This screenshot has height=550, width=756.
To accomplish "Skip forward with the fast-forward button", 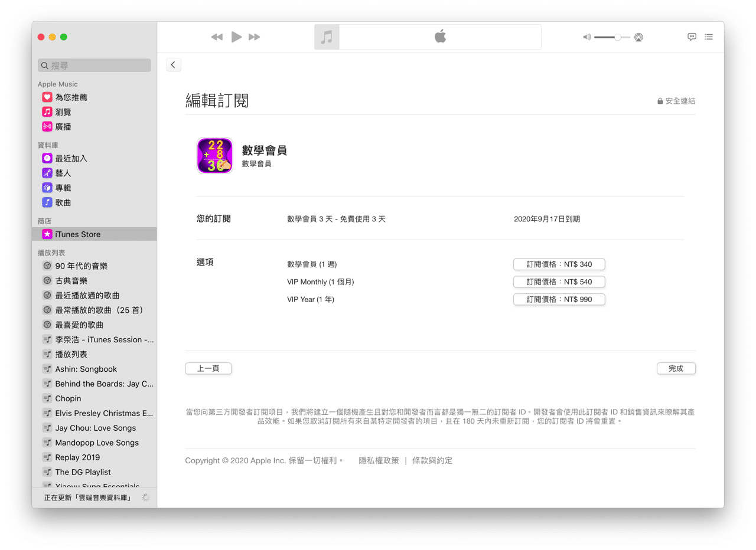I will pos(255,37).
